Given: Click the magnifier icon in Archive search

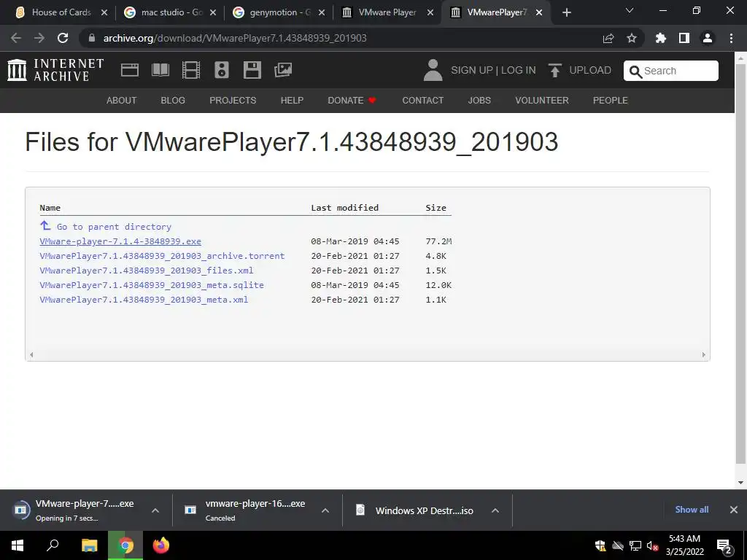Looking at the screenshot, I should (635, 71).
